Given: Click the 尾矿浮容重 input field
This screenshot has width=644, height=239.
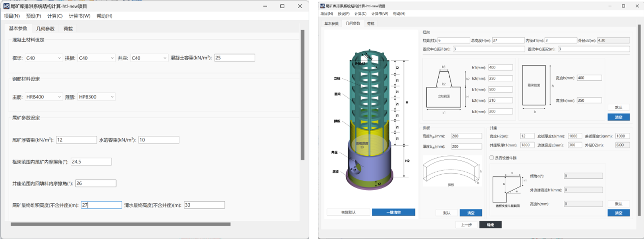Looking at the screenshot, I should pyautogui.click(x=76, y=140).
